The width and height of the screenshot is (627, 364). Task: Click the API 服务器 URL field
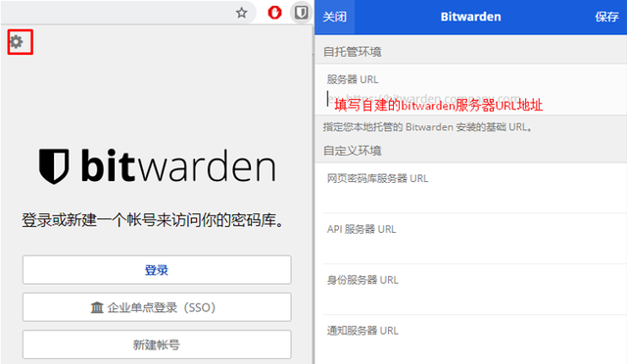coord(474,239)
